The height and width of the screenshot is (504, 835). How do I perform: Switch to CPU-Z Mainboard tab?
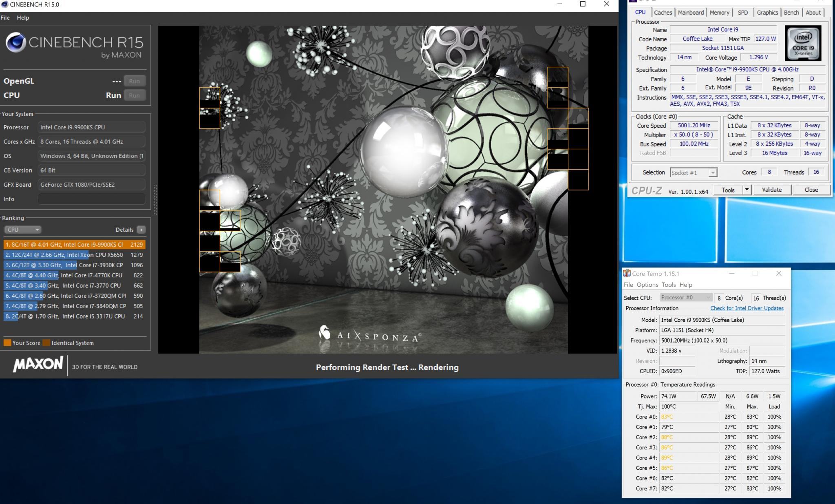(691, 13)
